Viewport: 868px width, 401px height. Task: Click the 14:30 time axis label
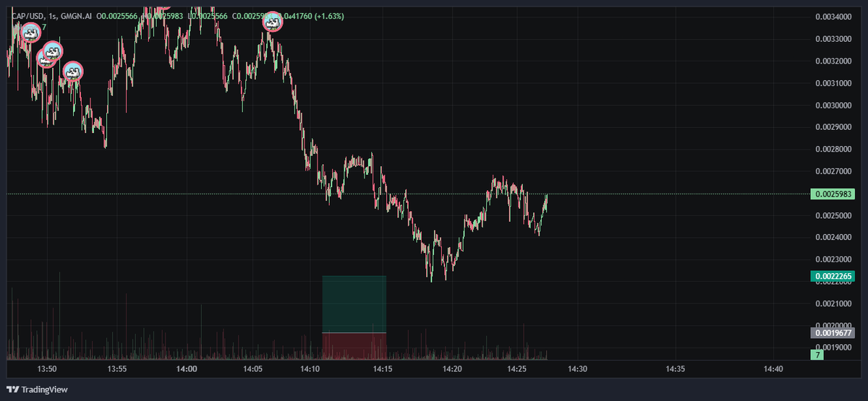click(577, 368)
